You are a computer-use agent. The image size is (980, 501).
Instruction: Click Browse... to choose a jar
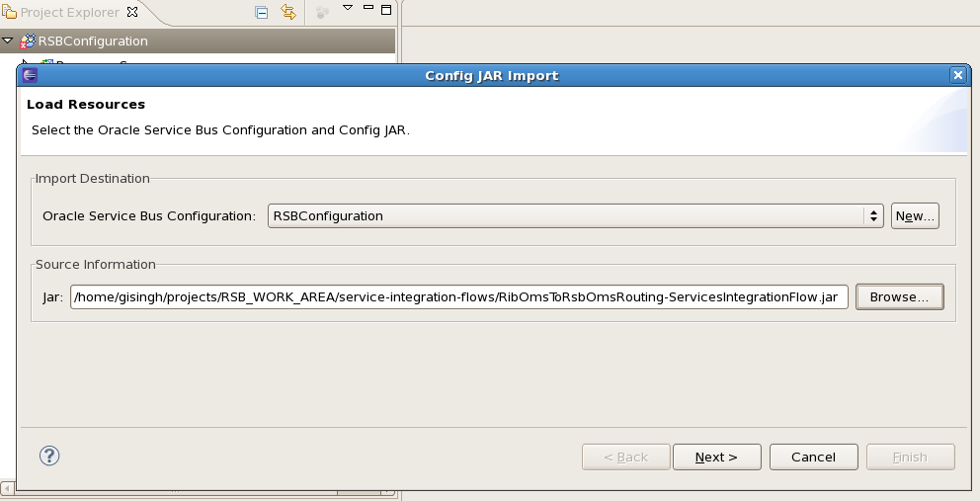(899, 297)
